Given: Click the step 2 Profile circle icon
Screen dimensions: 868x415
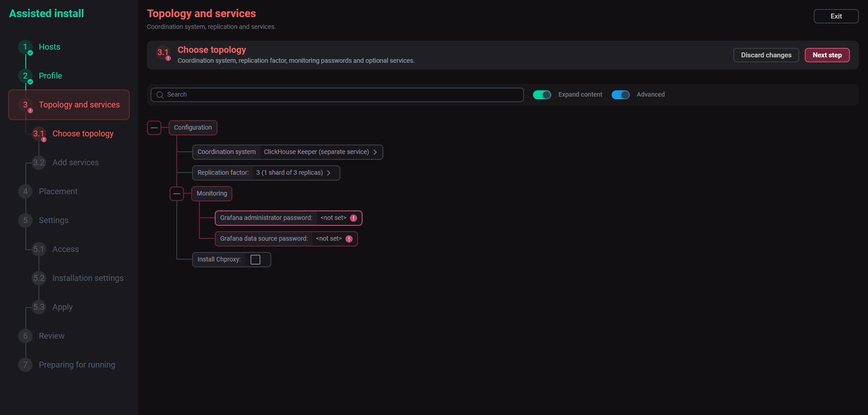Looking at the screenshot, I should 25,76.
